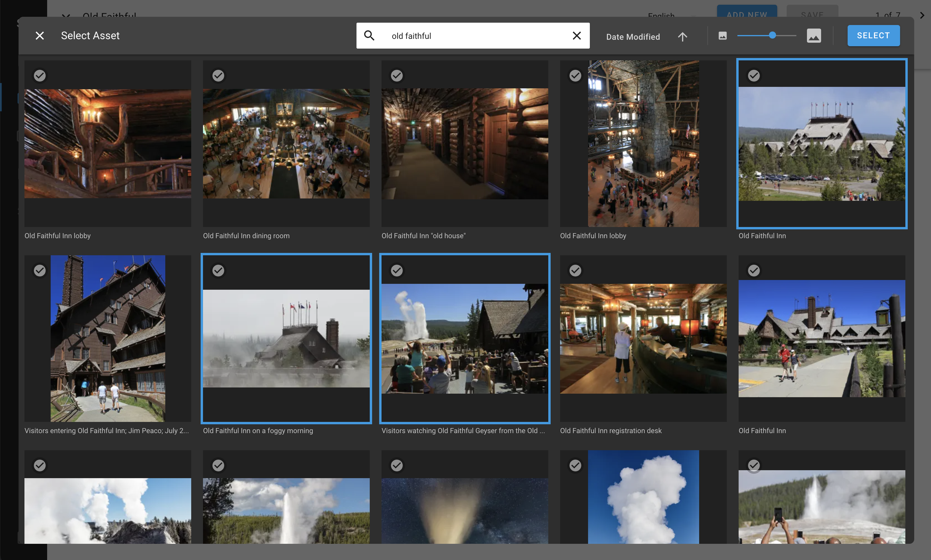
Task: Select the night sky geyser thumbnail
Action: pyautogui.click(x=465, y=497)
